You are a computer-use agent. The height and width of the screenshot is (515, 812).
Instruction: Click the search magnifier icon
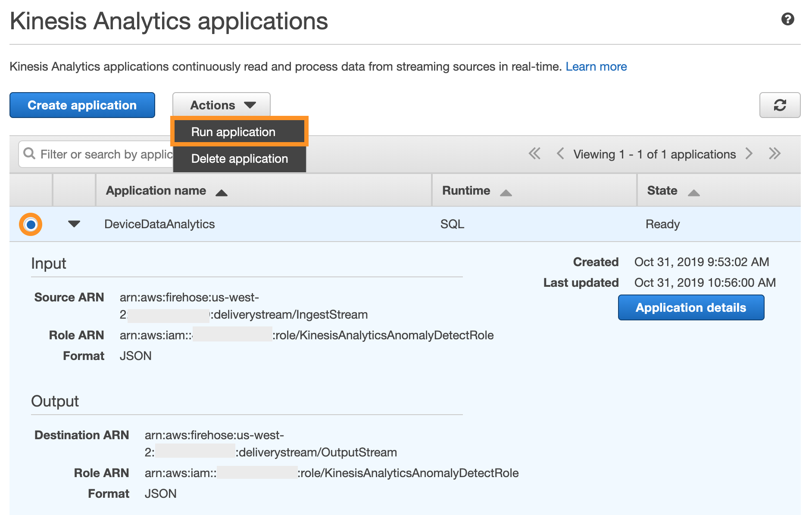click(x=29, y=154)
